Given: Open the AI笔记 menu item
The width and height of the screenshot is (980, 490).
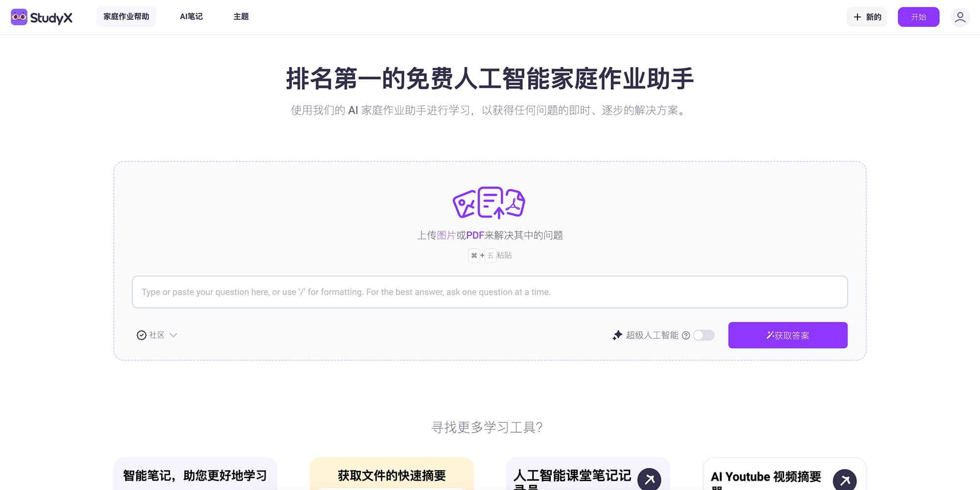Looking at the screenshot, I should (191, 16).
